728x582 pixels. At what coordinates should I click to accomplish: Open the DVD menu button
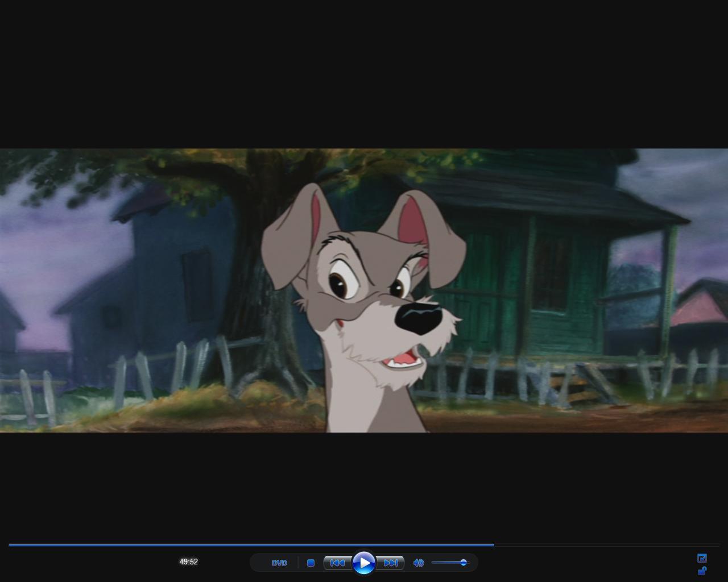click(279, 563)
